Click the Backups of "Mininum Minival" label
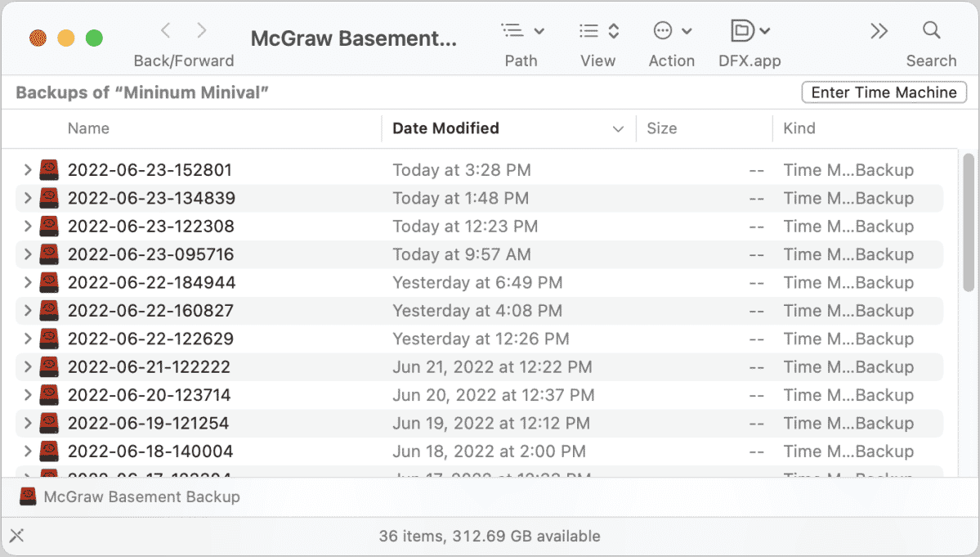The height and width of the screenshot is (557, 980). pyautogui.click(x=142, y=92)
